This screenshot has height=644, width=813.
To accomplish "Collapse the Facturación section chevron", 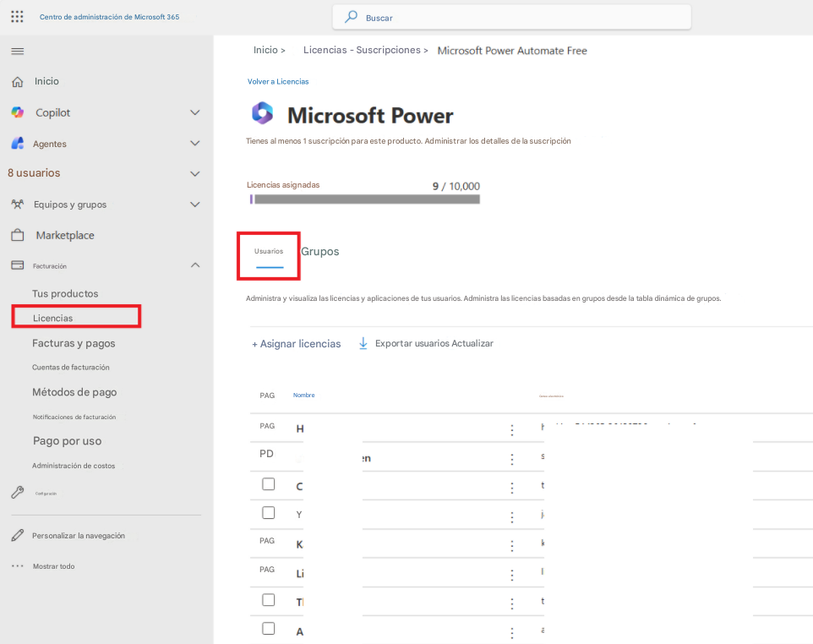I will pos(194,265).
